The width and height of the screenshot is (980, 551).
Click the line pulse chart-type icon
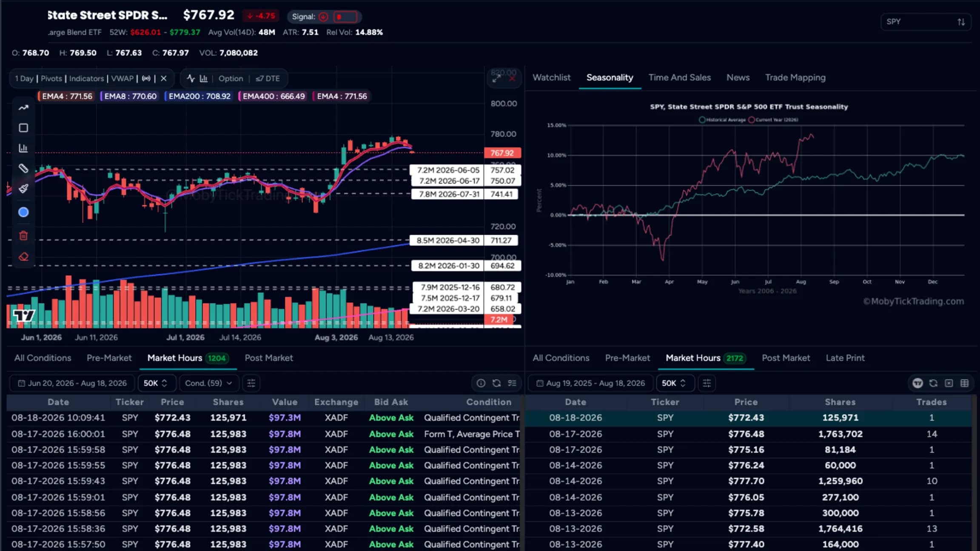click(x=191, y=78)
